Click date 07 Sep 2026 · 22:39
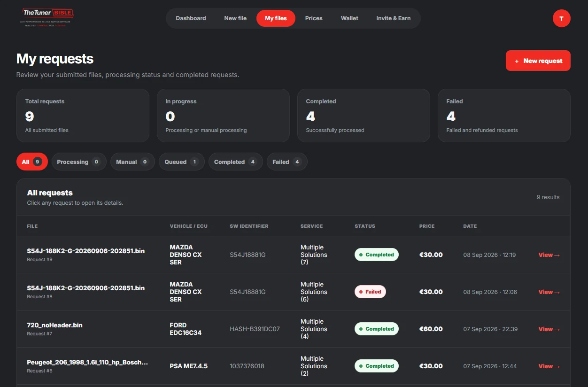 click(x=490, y=329)
